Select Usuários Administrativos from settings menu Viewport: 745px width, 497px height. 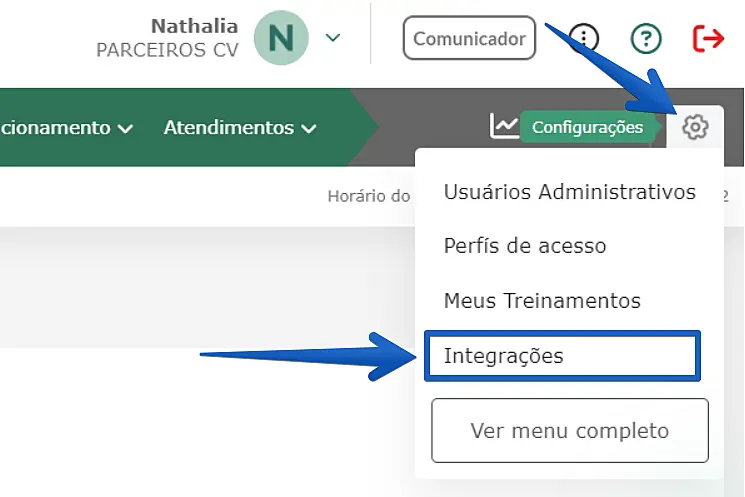tap(569, 192)
